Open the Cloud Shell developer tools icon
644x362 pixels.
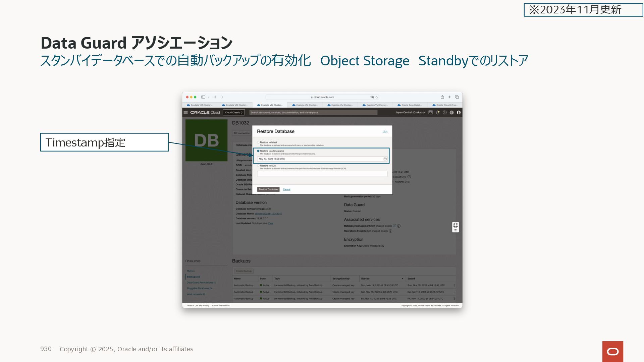430,113
